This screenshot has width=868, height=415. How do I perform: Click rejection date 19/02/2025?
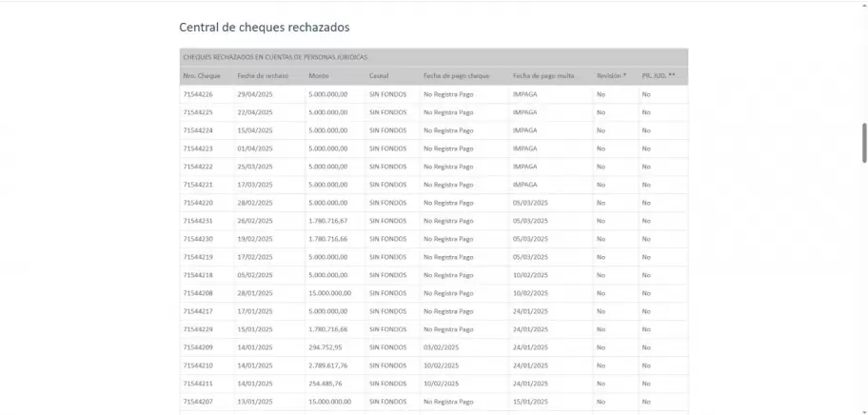(255, 239)
